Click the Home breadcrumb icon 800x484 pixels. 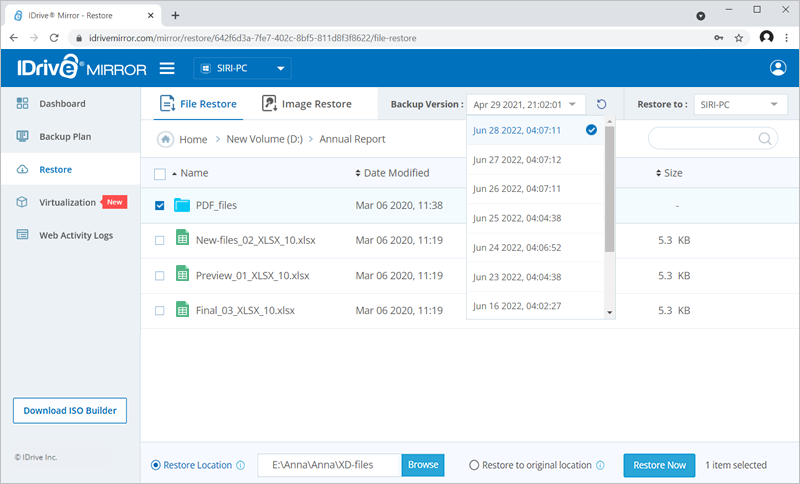click(165, 139)
